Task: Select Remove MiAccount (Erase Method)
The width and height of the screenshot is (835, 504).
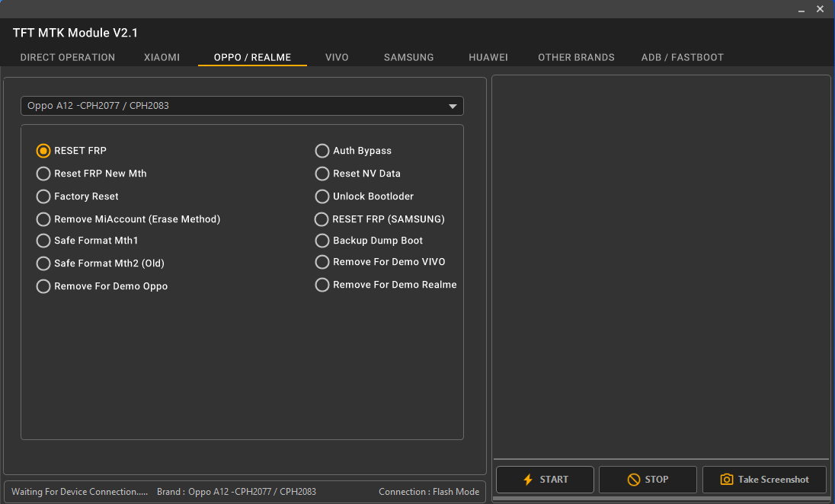Action: (x=43, y=219)
